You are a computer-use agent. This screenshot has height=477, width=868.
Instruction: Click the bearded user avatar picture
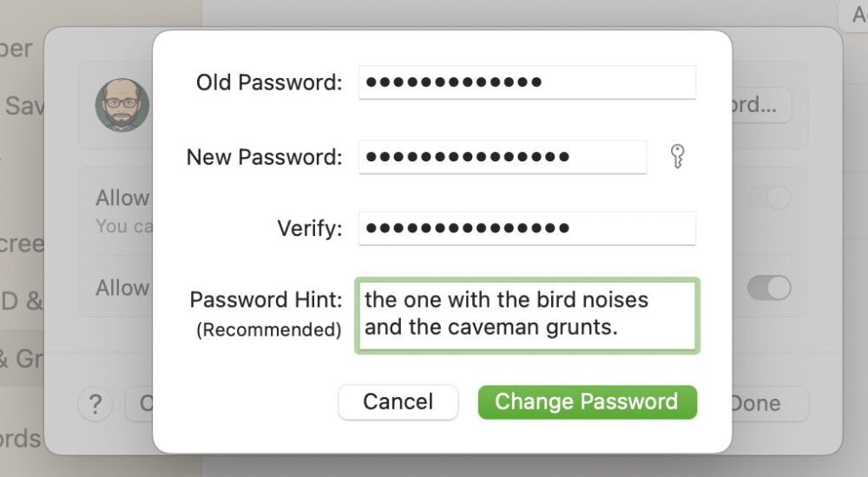click(x=122, y=105)
